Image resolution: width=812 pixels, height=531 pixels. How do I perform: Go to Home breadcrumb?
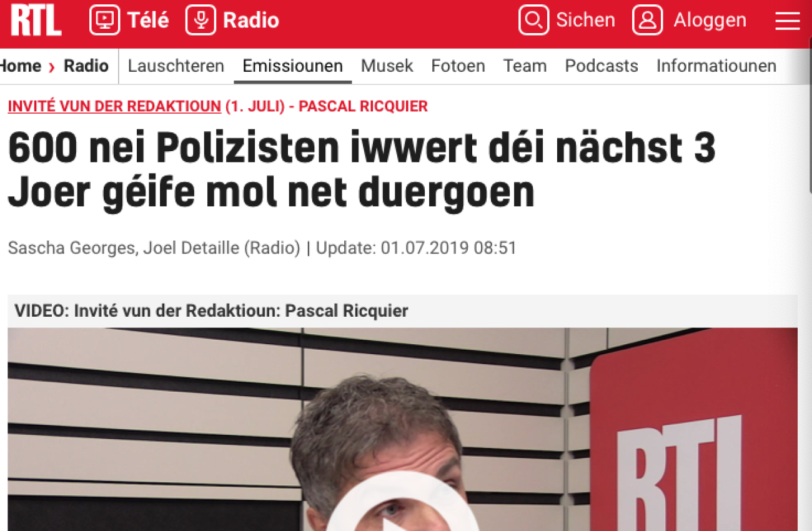(20, 66)
